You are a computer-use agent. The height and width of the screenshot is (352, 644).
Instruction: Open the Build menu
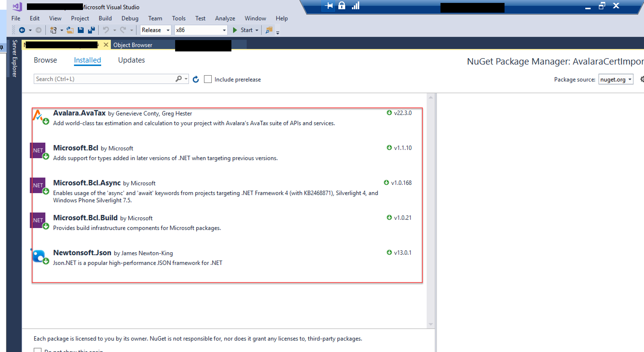tap(105, 18)
